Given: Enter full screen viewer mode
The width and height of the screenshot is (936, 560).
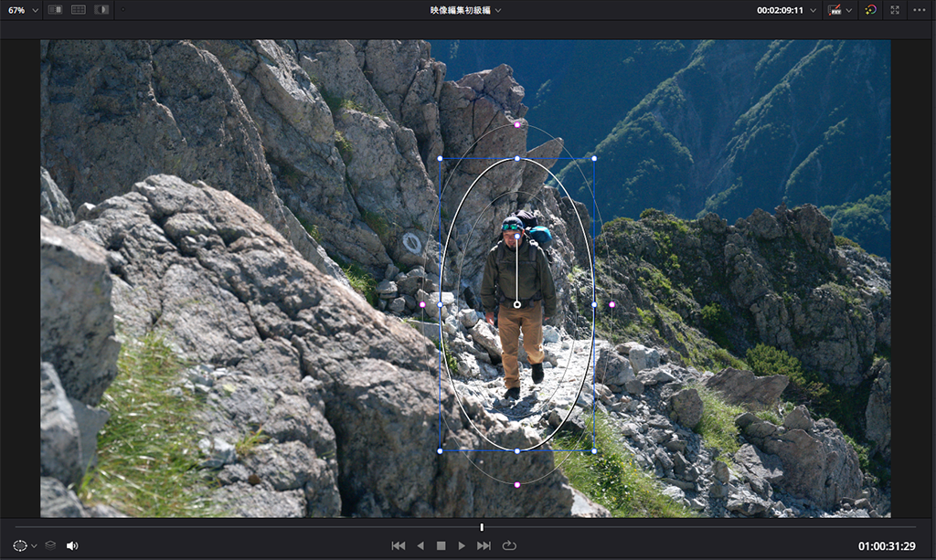Looking at the screenshot, I should tap(895, 10).
